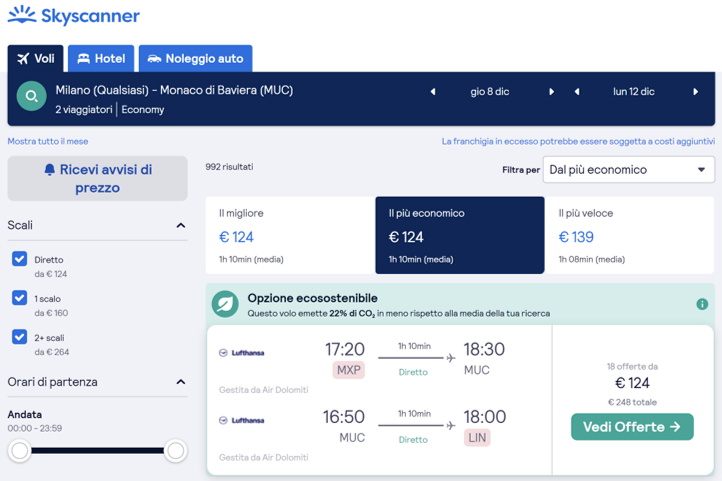Image resolution: width=722 pixels, height=481 pixels.
Task: Open the 'Dal più economico' sort dropdown
Action: point(628,170)
